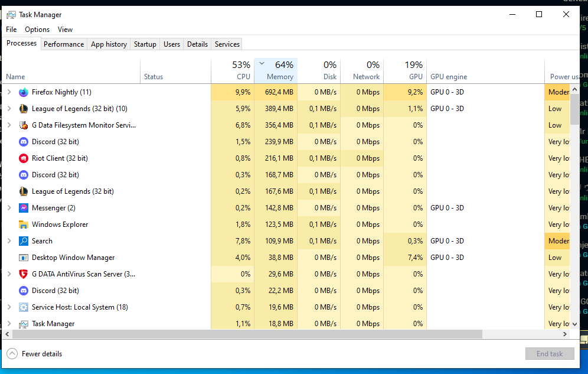Expand the Messenger (2) process group

[x=9, y=207]
